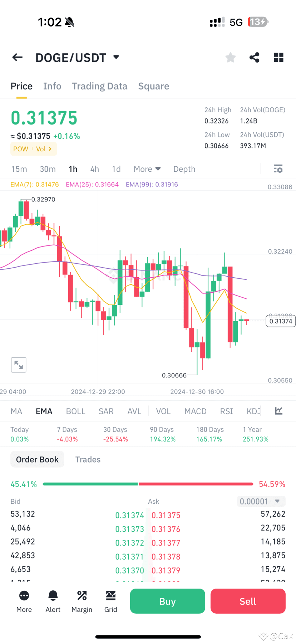The image size is (296, 644).
Task: Open the 0.00001 price precision dropdown
Action: tap(261, 501)
